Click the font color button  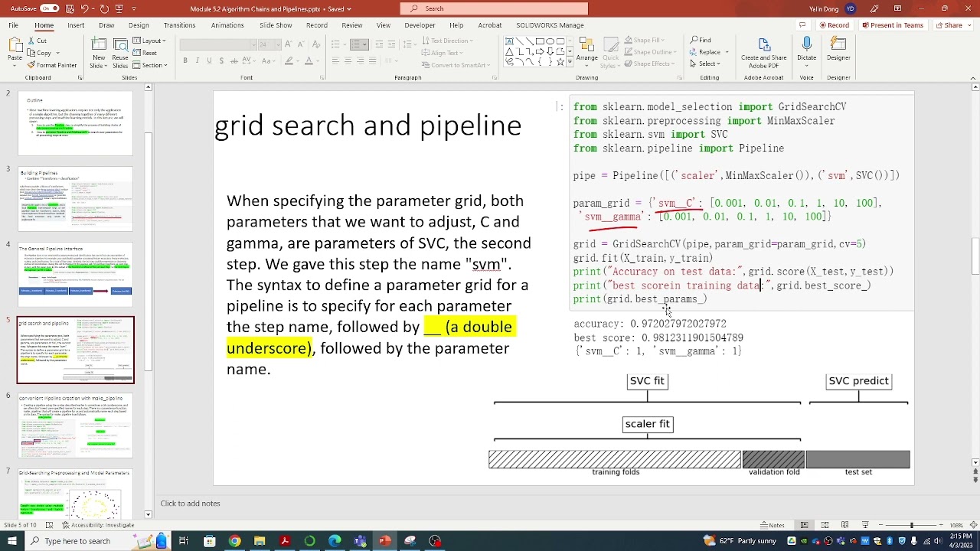click(x=309, y=61)
